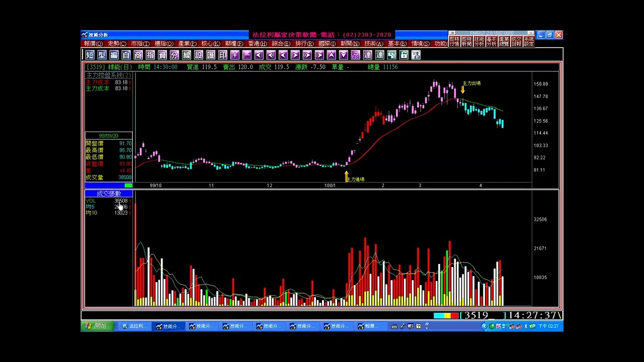Click the 開始 Start button
The height and width of the screenshot is (362, 644).
coord(97,326)
